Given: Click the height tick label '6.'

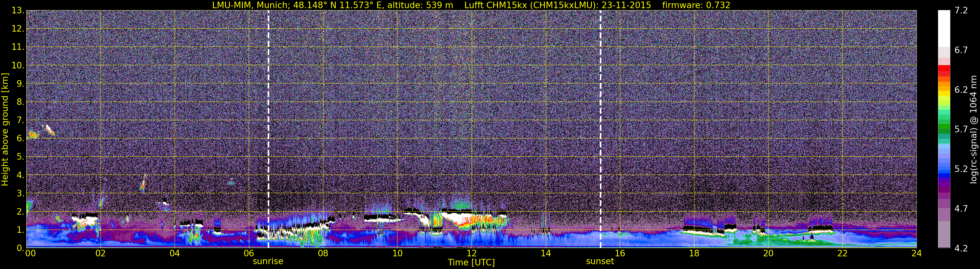Looking at the screenshot, I should (x=20, y=138).
